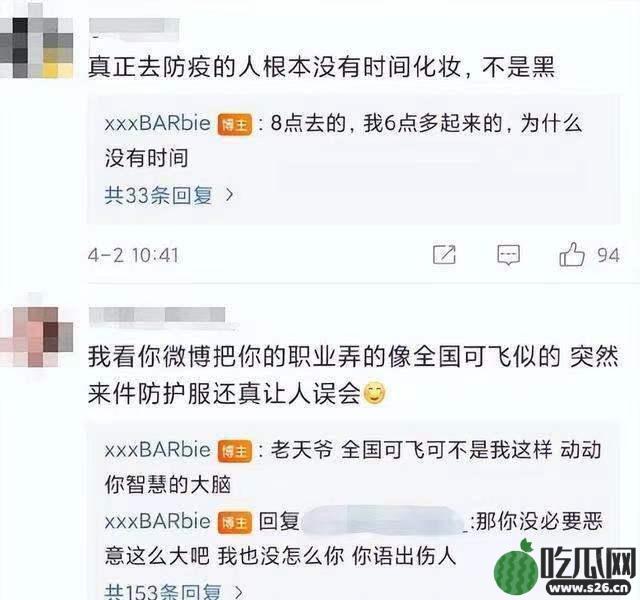
Task: Tap the 博主 badge before 老天爷 reply
Action: click(235, 451)
